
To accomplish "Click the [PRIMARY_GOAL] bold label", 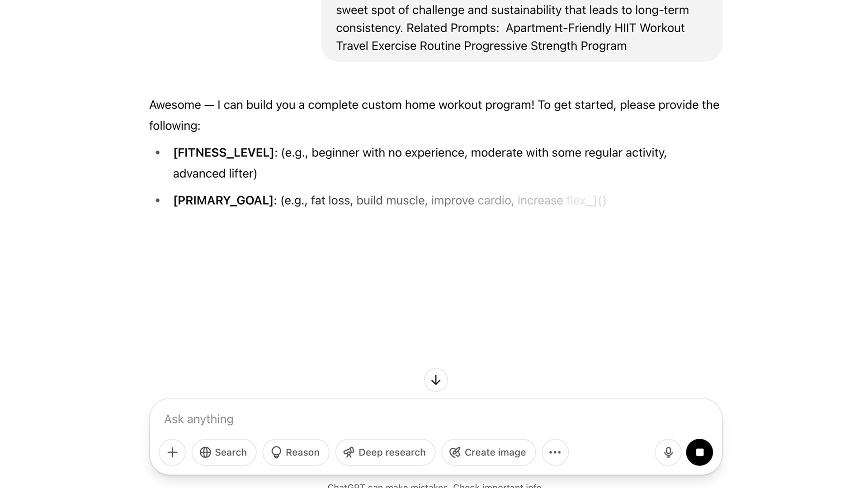I will pos(223,201).
